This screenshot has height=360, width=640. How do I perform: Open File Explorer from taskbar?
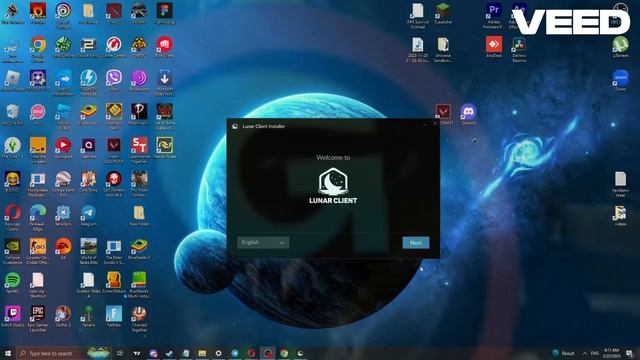point(202,353)
